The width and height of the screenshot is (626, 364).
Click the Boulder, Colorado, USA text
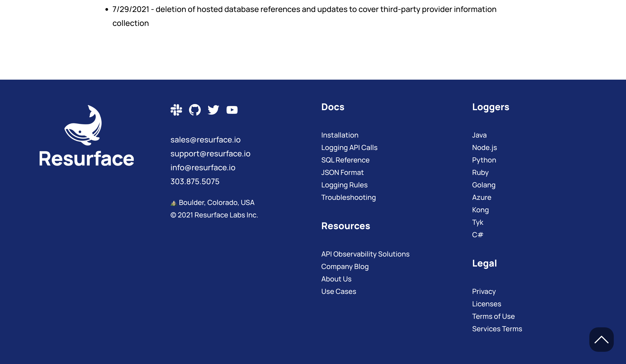pyautogui.click(x=216, y=203)
